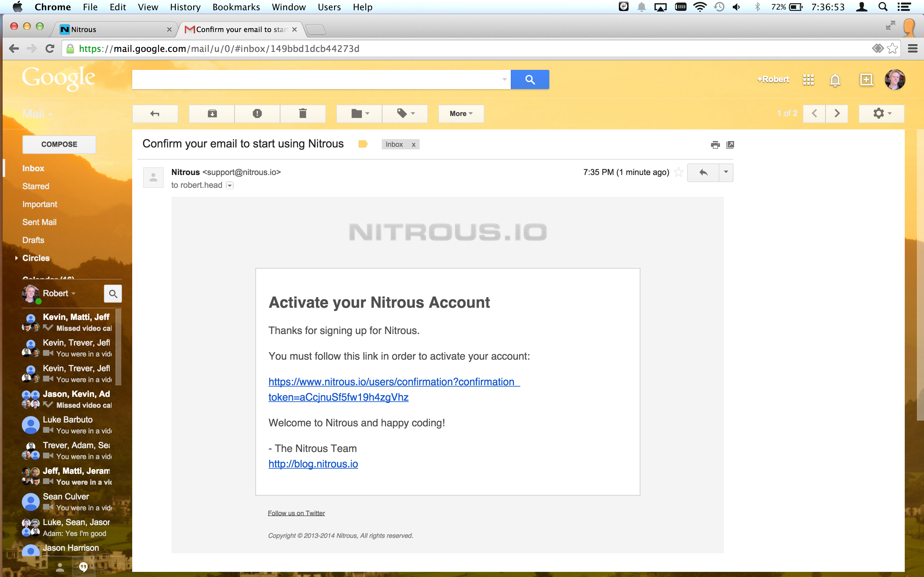This screenshot has height=577, width=924.
Task: Open the Bookmarks menu
Action: pyautogui.click(x=236, y=7)
